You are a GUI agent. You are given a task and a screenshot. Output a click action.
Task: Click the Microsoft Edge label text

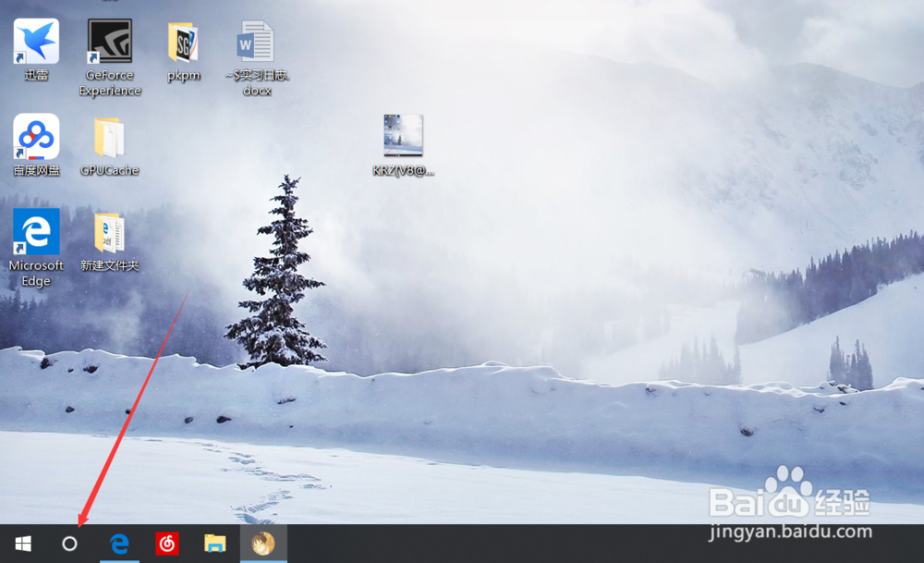(36, 273)
